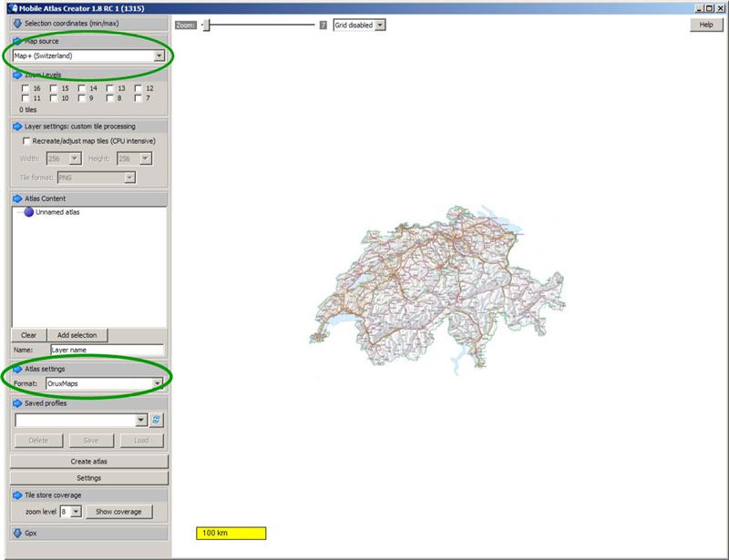Open the Grid disabled dropdown
Screen dimensions: 729x560
(380, 25)
